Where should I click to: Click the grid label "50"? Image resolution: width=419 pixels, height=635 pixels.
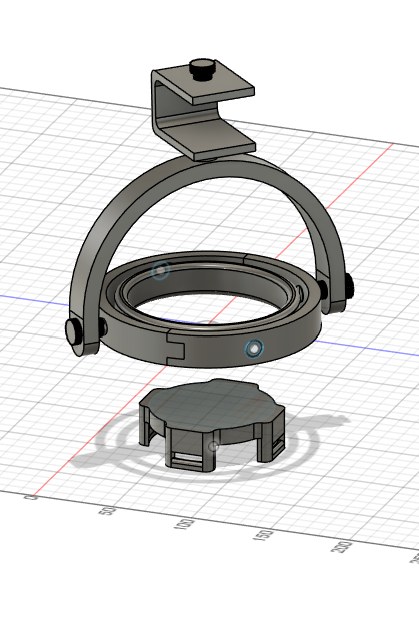[x=110, y=510]
